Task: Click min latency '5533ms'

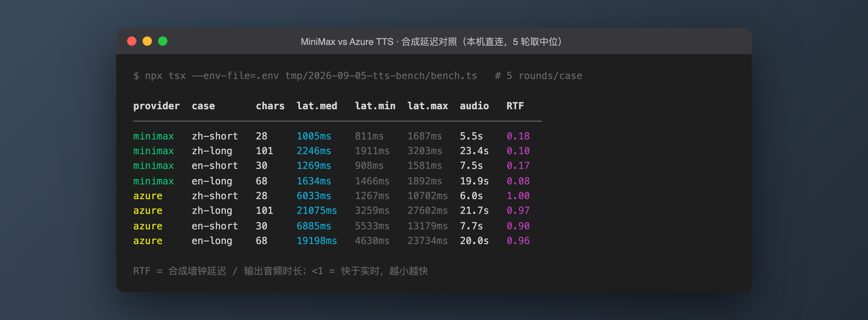Action: click(x=372, y=226)
